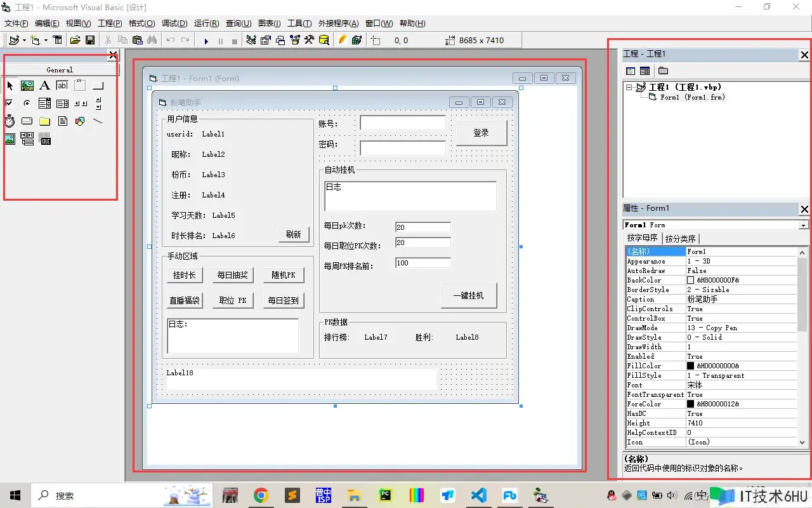
Task: Open the 工程(P) menu
Action: [110, 23]
